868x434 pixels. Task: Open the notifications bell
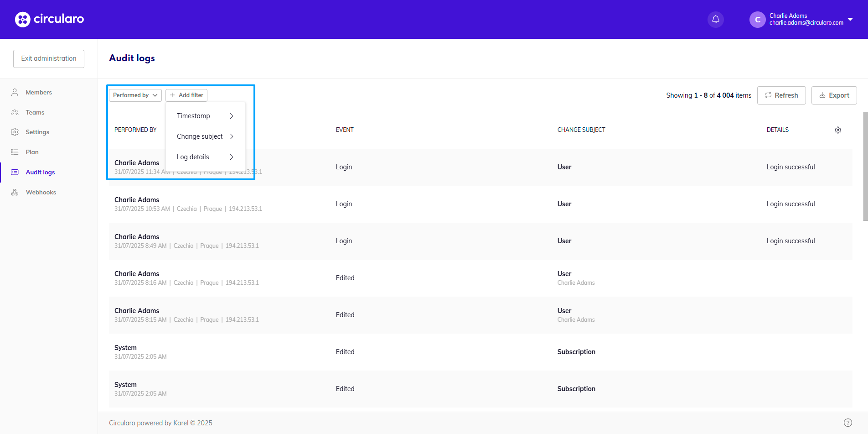(x=715, y=19)
